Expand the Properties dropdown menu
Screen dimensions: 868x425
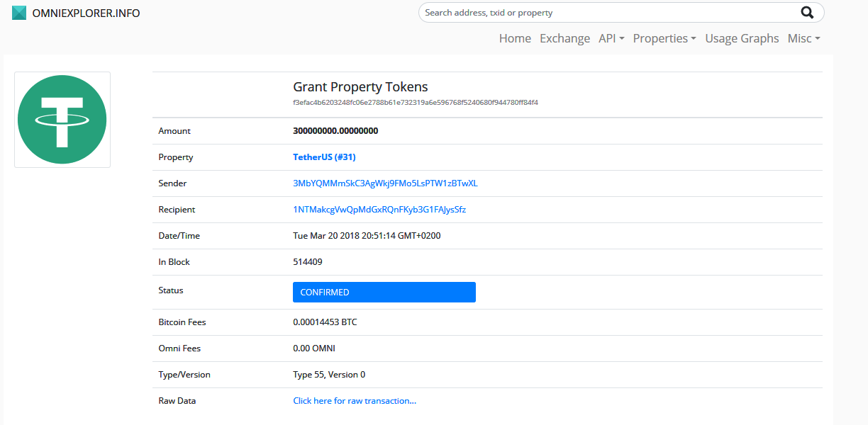[x=664, y=38]
